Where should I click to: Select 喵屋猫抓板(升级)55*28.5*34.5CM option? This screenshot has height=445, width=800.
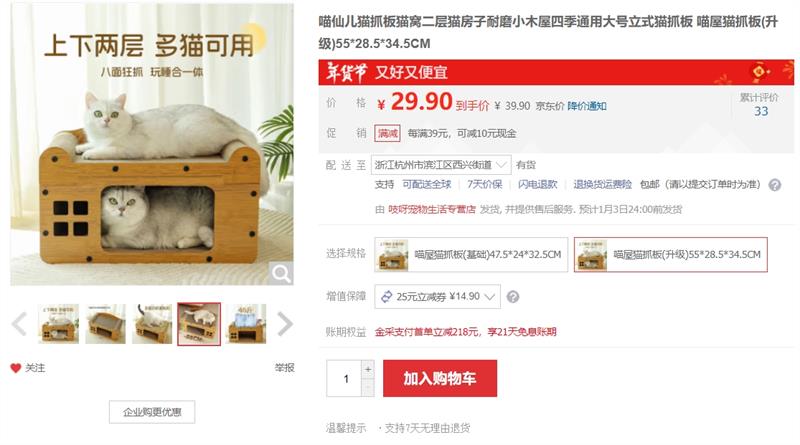tap(670, 254)
